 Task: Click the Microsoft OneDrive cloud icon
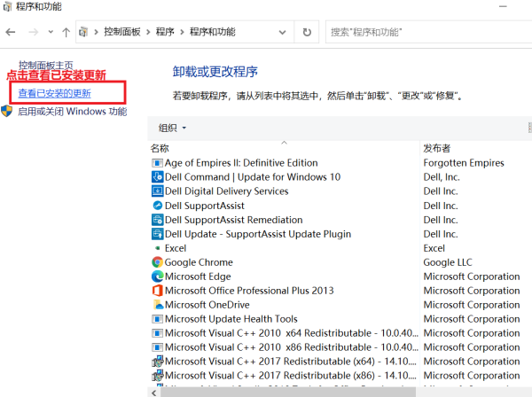tap(157, 305)
